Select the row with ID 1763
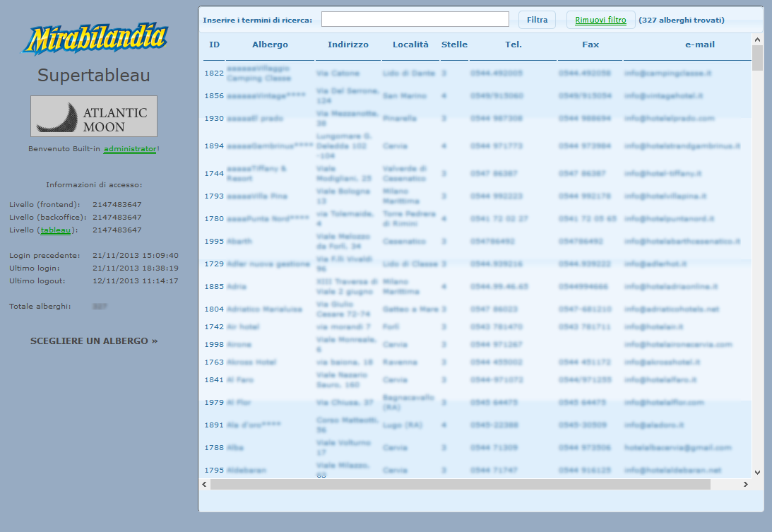The image size is (772, 532). (477, 362)
